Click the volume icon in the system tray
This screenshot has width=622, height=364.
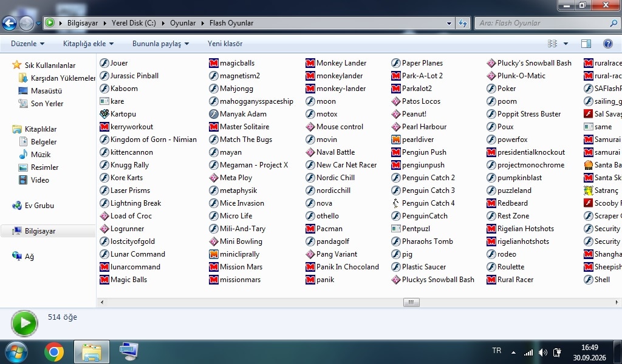pyautogui.click(x=543, y=352)
